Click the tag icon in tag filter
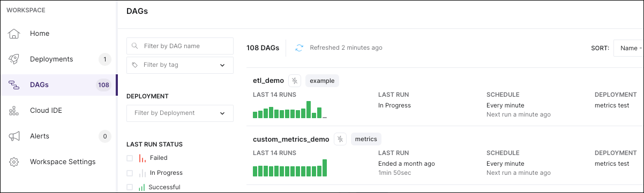The height and width of the screenshot is (193, 644). (135, 65)
